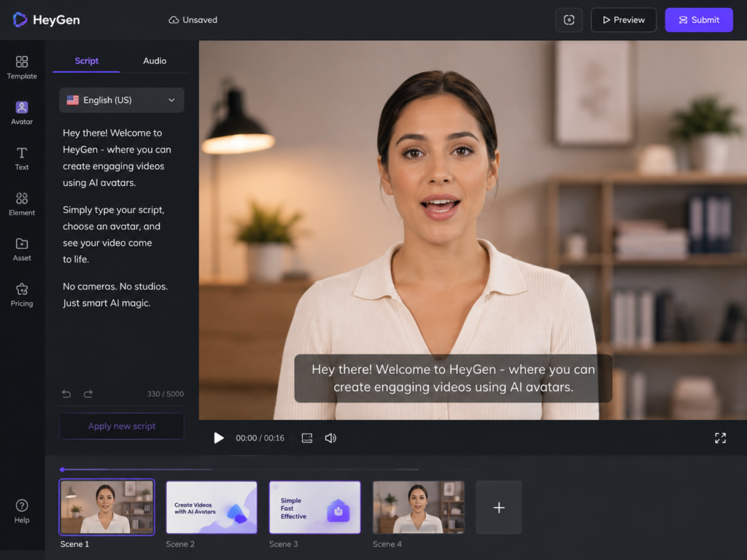The height and width of the screenshot is (560, 747).
Task: Click the script paragraph starting 'Hey there!'
Action: click(117, 157)
